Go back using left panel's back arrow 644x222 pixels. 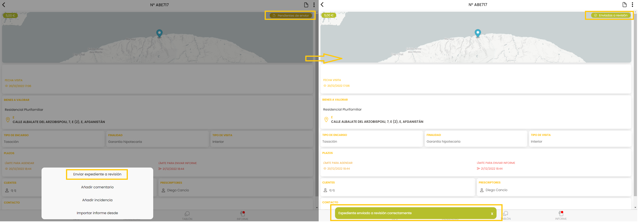(x=4, y=5)
